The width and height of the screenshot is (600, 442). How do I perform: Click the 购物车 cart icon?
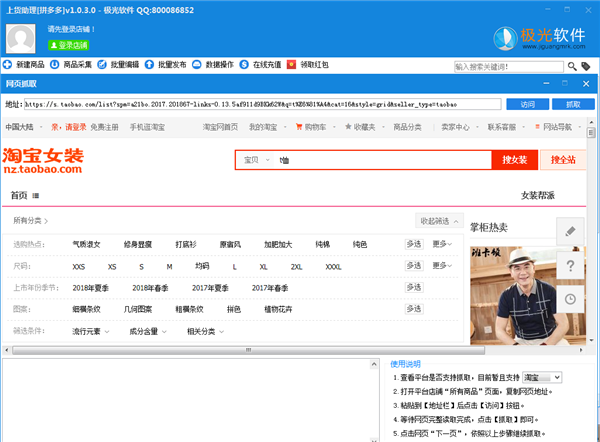pos(299,127)
